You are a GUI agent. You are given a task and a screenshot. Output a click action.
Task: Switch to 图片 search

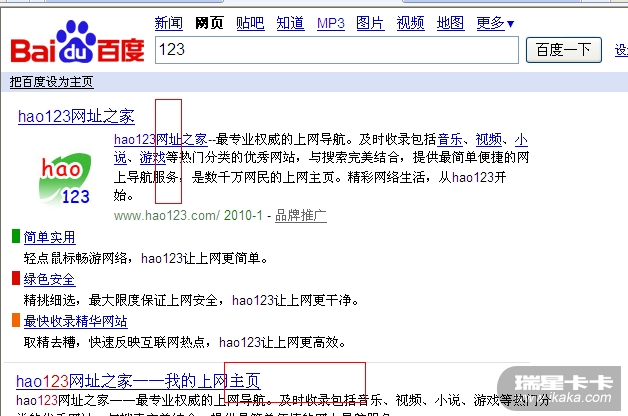370,23
